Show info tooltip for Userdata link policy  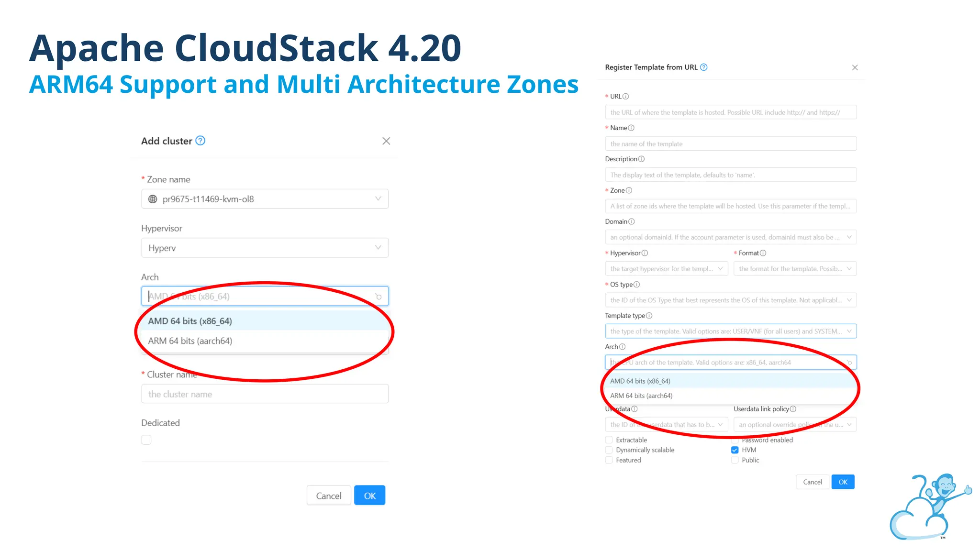[793, 409]
